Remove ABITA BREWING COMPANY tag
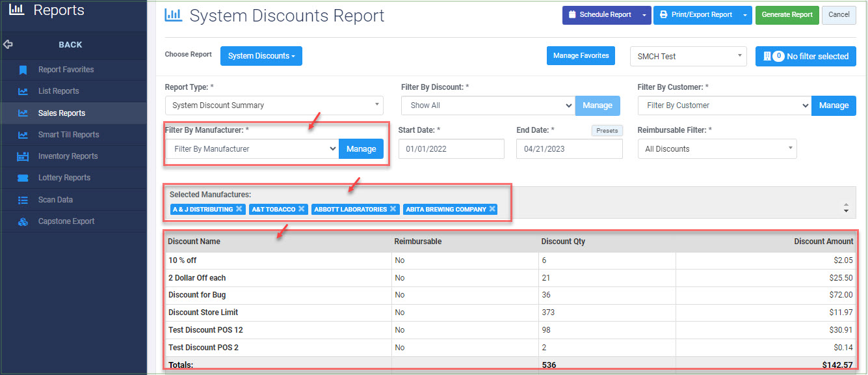 [x=492, y=209]
